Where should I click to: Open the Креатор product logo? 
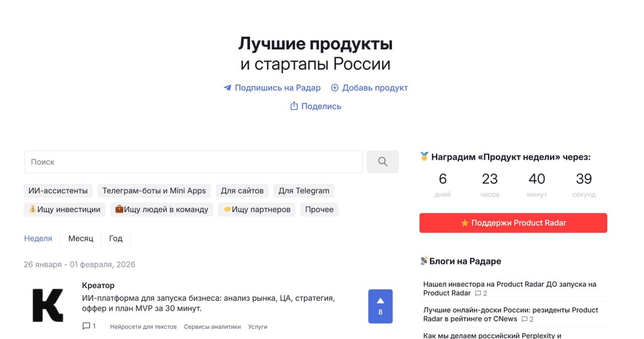tap(48, 305)
